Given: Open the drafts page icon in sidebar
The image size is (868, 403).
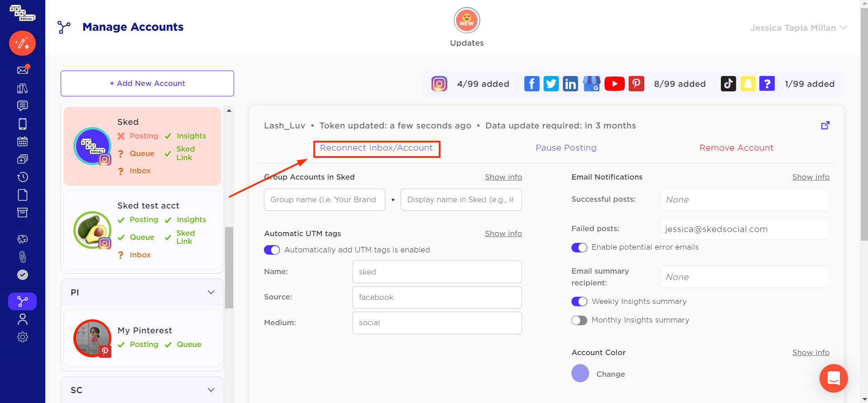Looking at the screenshot, I should click(x=23, y=195).
